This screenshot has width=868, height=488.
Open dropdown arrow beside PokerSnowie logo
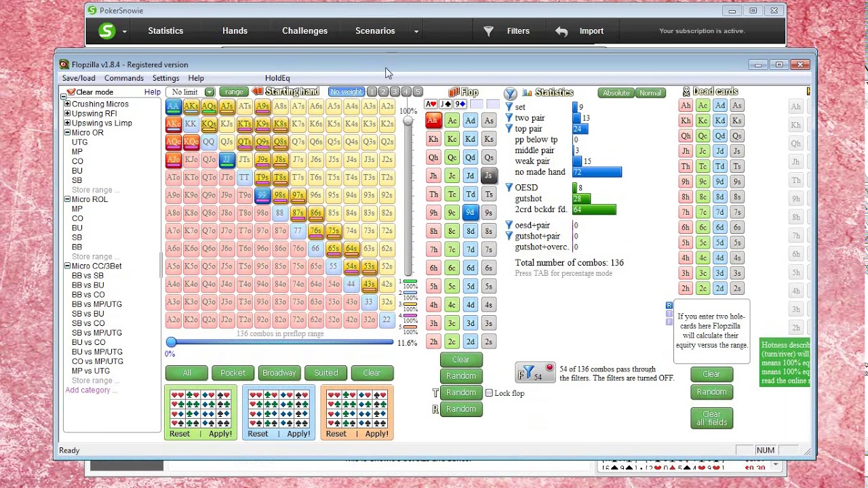pos(124,31)
